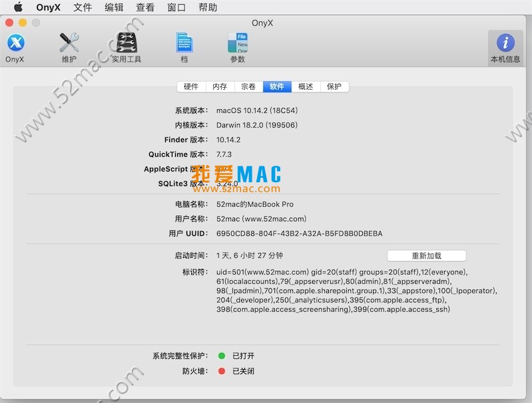Image resolution: width=532 pixels, height=403 pixels.
Task: Click the 重新加载 reload button
Action: [x=427, y=255]
